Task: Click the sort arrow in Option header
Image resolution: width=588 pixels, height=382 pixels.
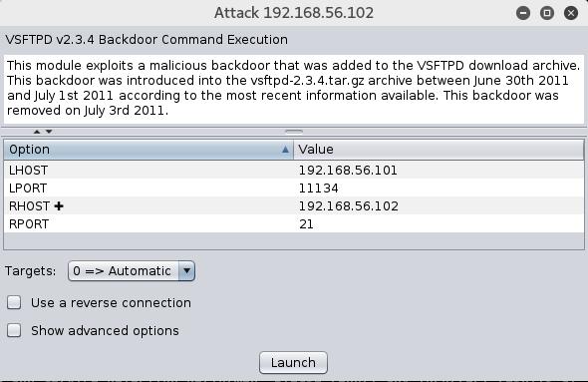Action: coord(285,150)
